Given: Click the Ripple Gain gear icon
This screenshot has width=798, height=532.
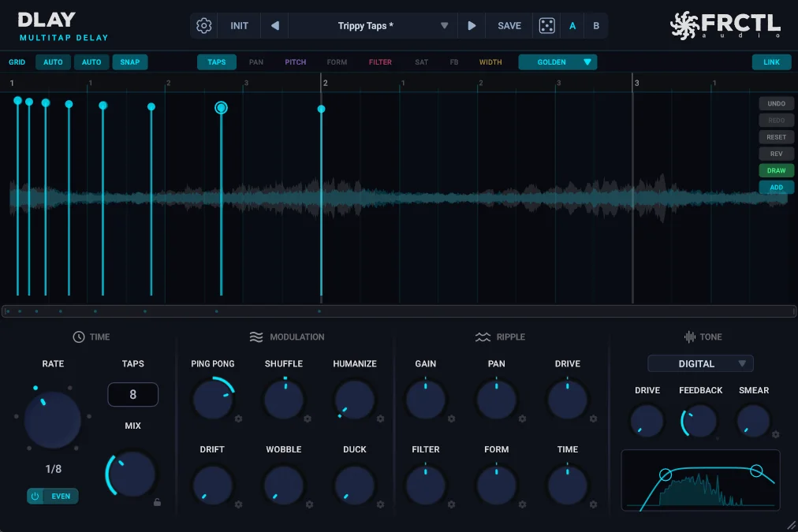Looking at the screenshot, I should [x=451, y=419].
